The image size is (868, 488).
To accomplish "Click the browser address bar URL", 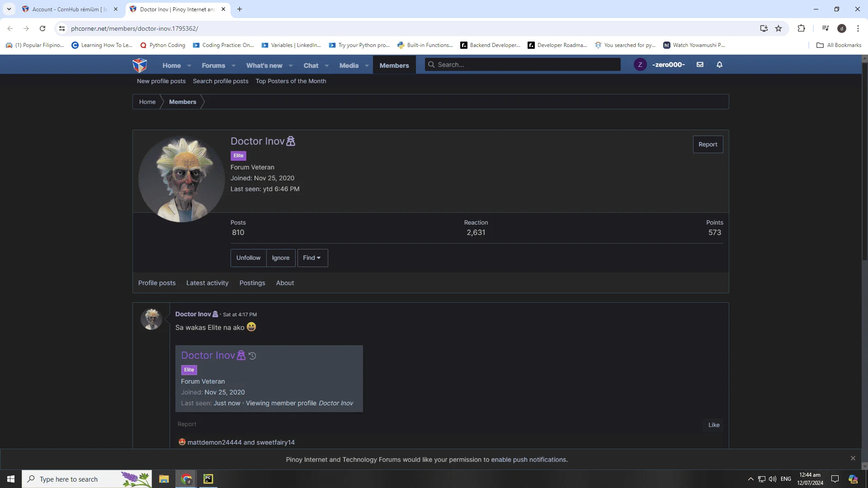I will pyautogui.click(x=134, y=28).
